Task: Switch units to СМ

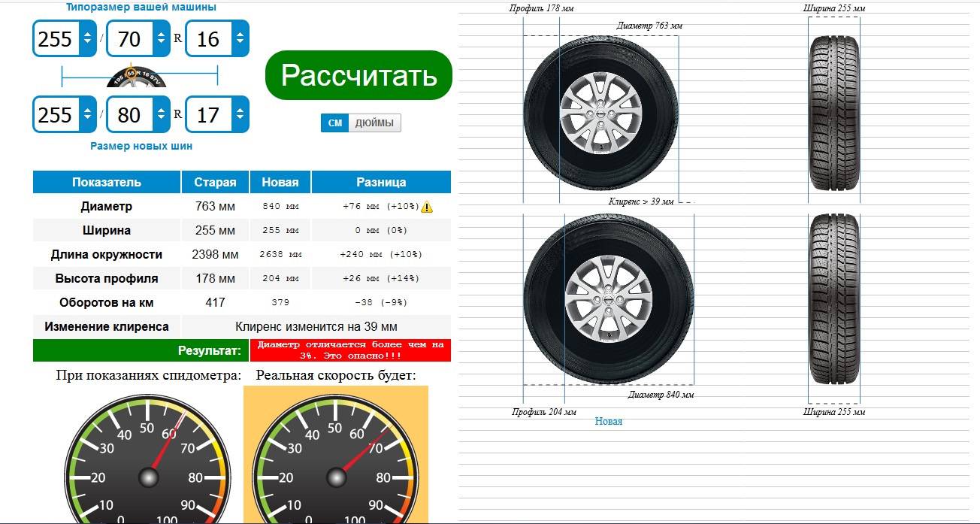Action: 335,123
